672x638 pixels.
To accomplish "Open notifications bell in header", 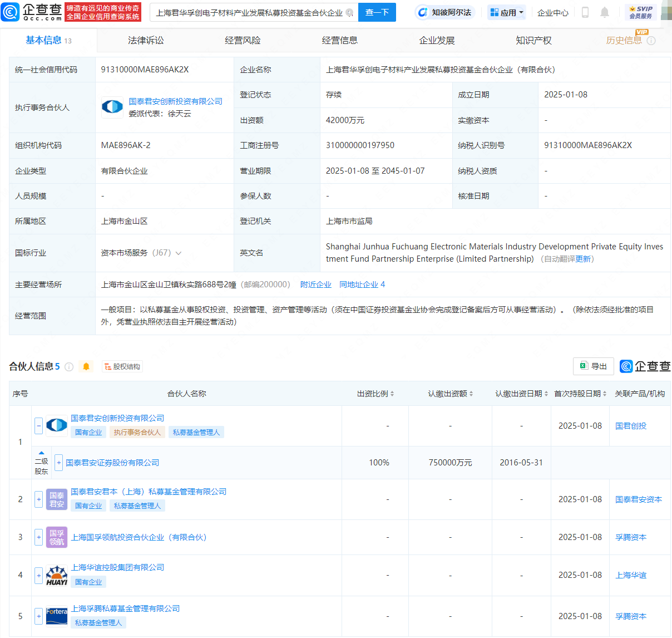I will point(605,12).
